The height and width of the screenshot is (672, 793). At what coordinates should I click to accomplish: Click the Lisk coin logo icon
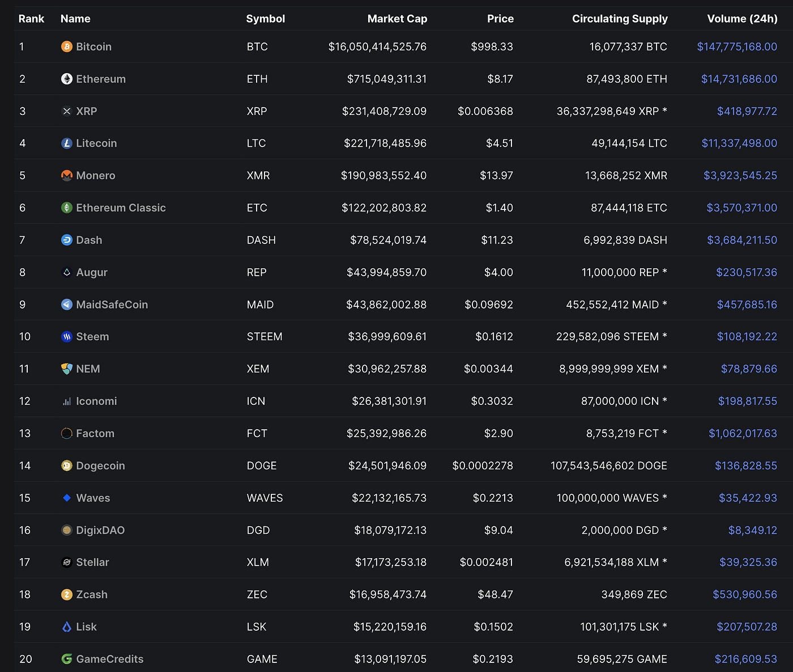pyautogui.click(x=67, y=627)
